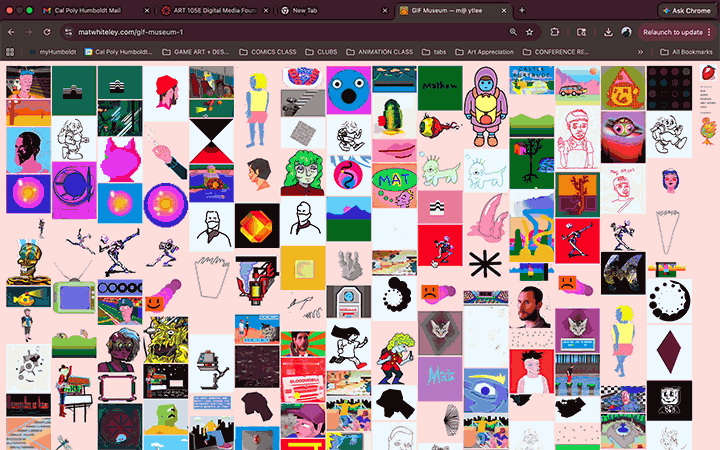
Task: Open the zoom magnifier in address bar
Action: pos(513,32)
